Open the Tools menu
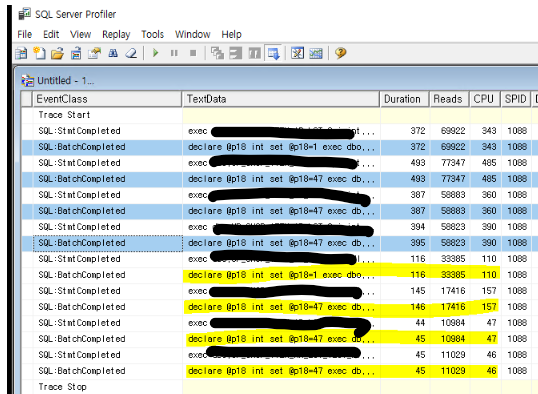Image resolution: width=538 pixels, height=394 pixels. [x=153, y=34]
